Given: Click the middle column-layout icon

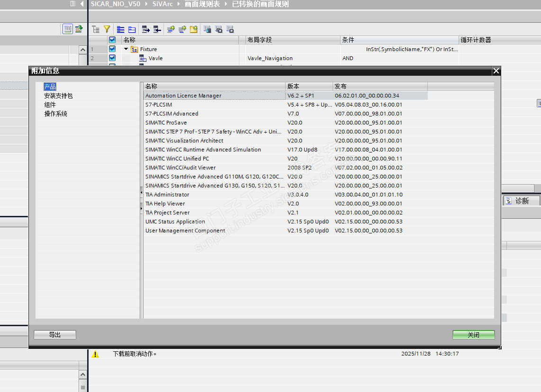Looking at the screenshot, I should [219, 29].
